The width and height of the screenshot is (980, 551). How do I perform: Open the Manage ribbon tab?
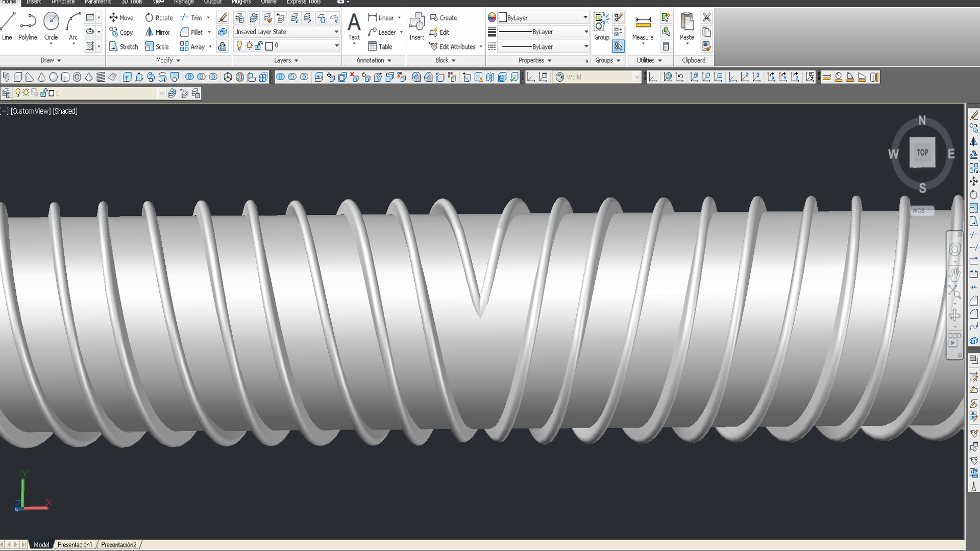pos(184,2)
